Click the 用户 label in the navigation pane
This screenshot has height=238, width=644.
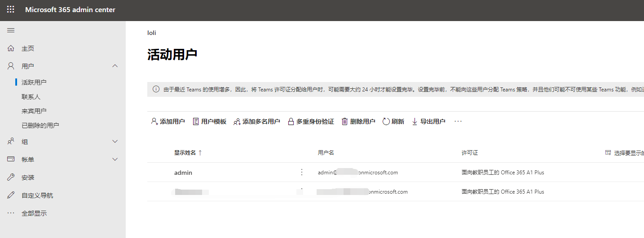(28, 66)
